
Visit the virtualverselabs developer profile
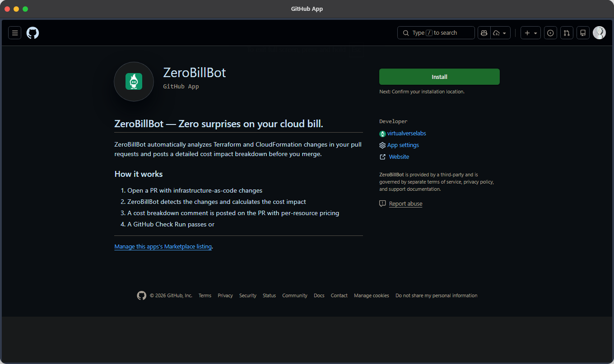(x=407, y=133)
